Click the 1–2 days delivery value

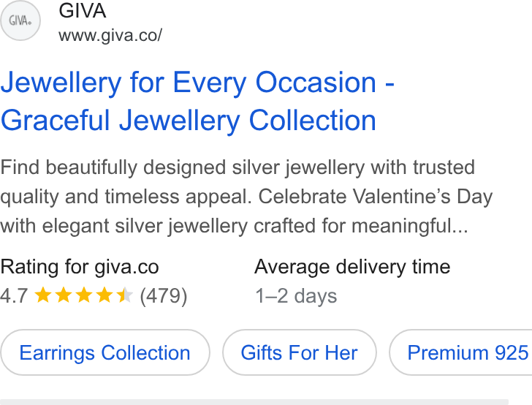(296, 296)
